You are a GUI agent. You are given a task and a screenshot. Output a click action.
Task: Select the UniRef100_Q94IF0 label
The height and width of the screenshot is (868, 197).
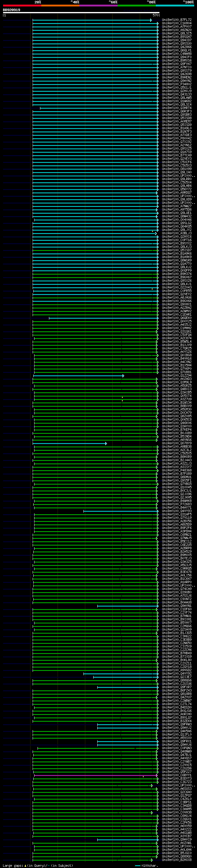pos(177,57)
